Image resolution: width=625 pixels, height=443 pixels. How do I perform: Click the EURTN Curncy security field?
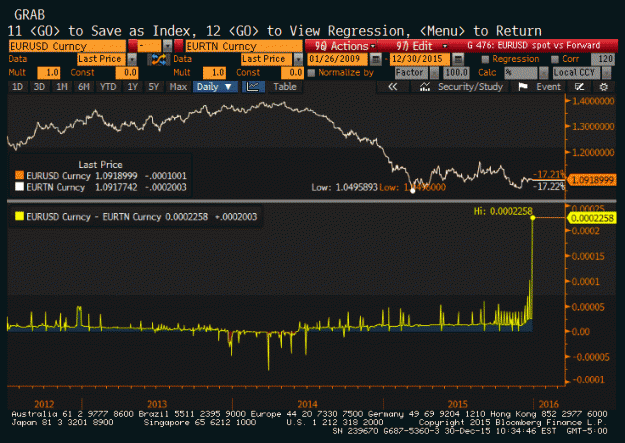pos(243,46)
